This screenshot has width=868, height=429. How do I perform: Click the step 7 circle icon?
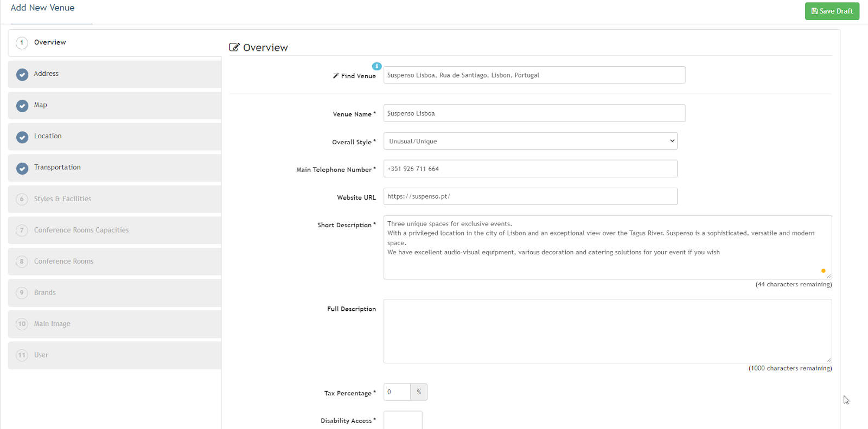pos(22,230)
